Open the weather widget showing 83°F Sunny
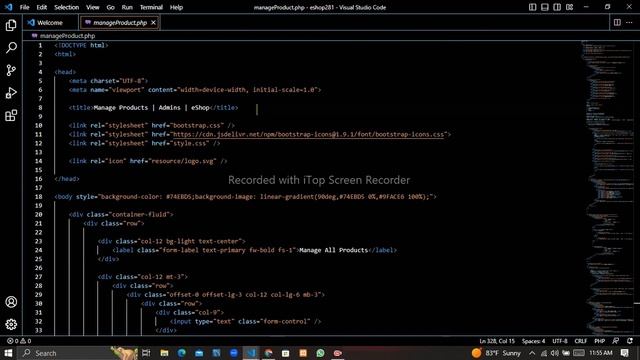This screenshot has height=360, width=640. click(x=496, y=353)
